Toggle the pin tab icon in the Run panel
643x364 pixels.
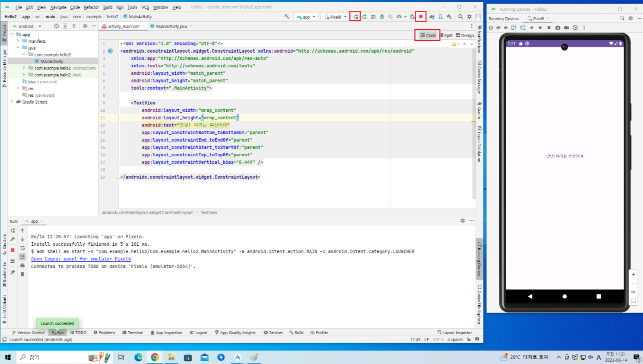(13, 272)
